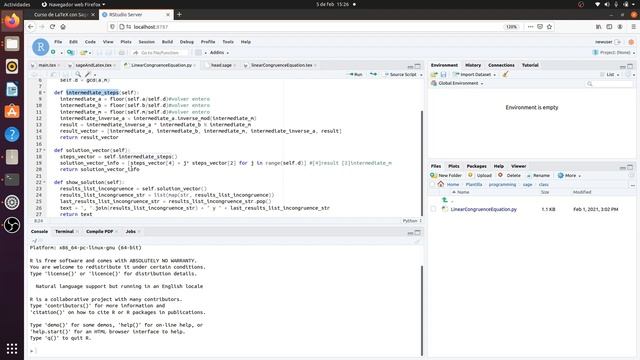Click the Delete button in Files pane
The width and height of the screenshot is (640, 360).
pos(509,176)
